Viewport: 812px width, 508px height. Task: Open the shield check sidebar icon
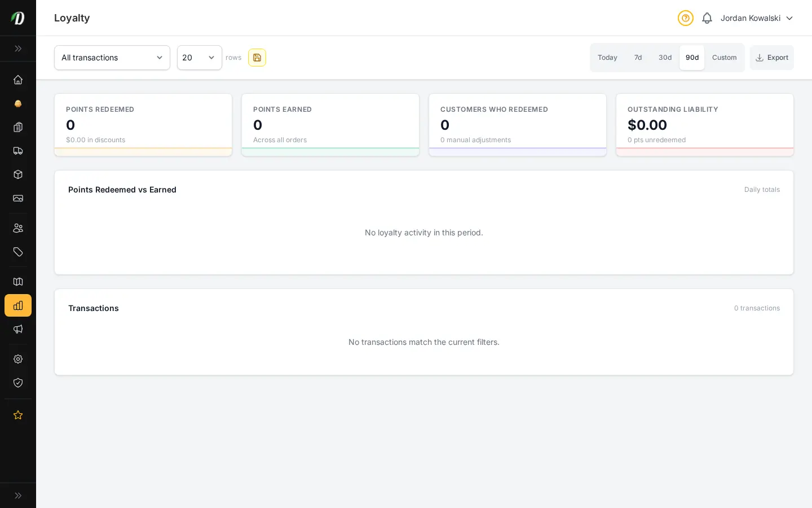coord(18,383)
